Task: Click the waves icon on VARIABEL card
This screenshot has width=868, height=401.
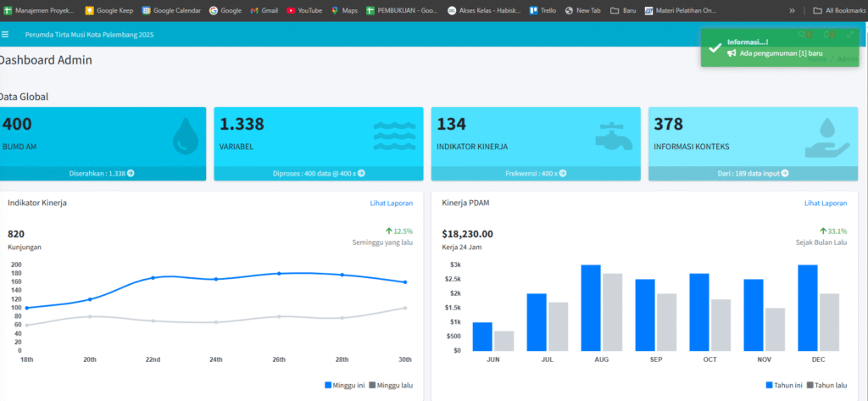Action: (394, 136)
